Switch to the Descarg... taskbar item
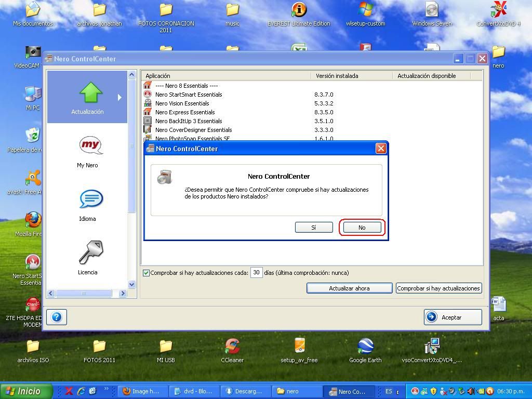532x399 pixels. [245, 391]
